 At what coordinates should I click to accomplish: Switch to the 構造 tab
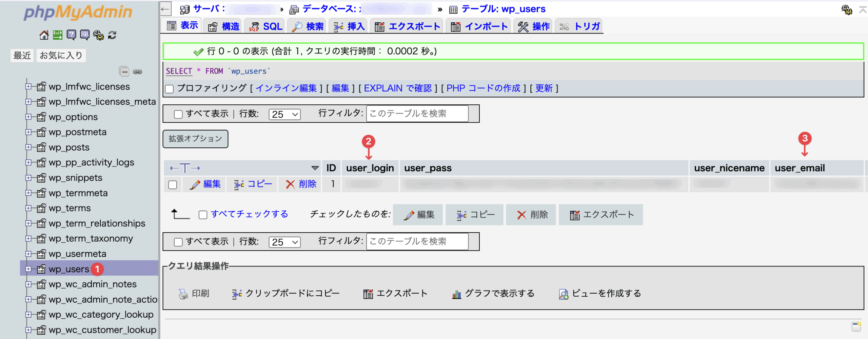pyautogui.click(x=224, y=26)
